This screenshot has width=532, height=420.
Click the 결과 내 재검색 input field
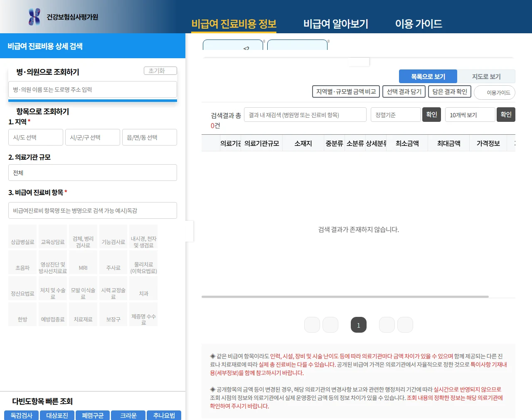(305, 115)
